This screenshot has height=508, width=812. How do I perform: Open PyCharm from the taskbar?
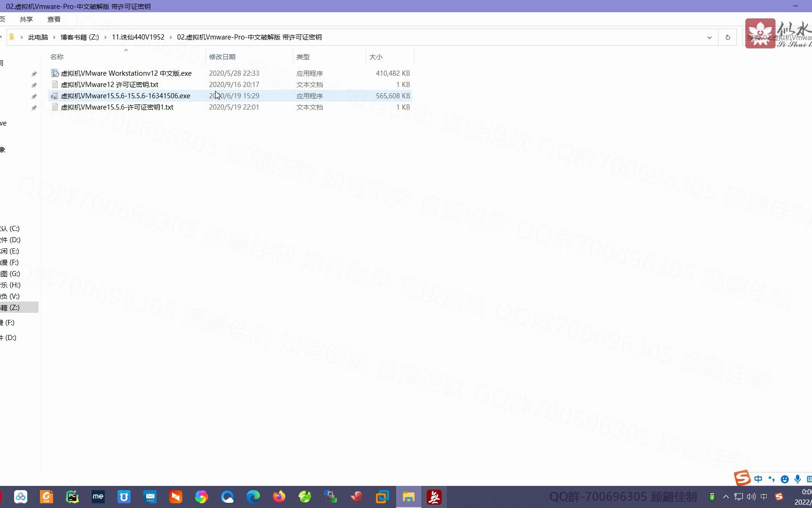(72, 497)
